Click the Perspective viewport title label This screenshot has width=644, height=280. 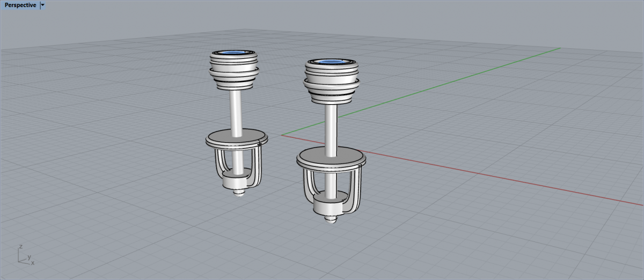pos(20,5)
